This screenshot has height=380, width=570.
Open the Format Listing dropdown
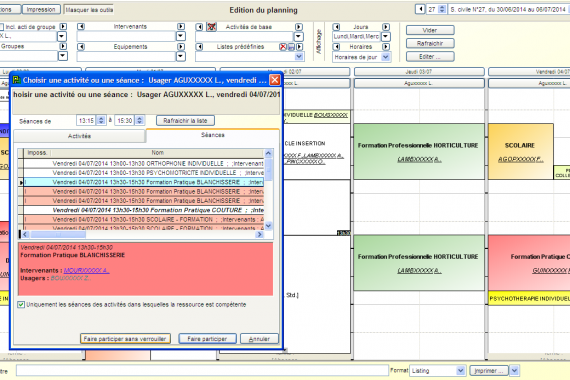(x=461, y=371)
